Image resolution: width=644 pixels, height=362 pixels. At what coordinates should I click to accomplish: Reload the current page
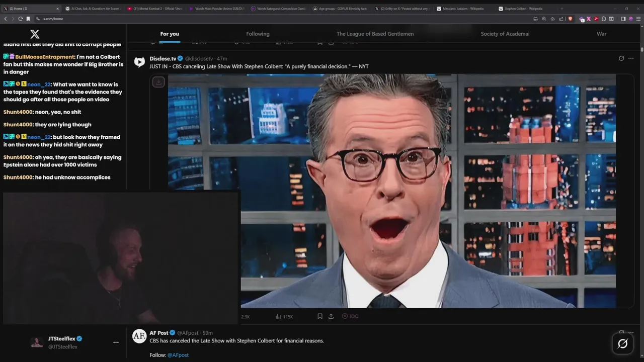click(x=21, y=19)
